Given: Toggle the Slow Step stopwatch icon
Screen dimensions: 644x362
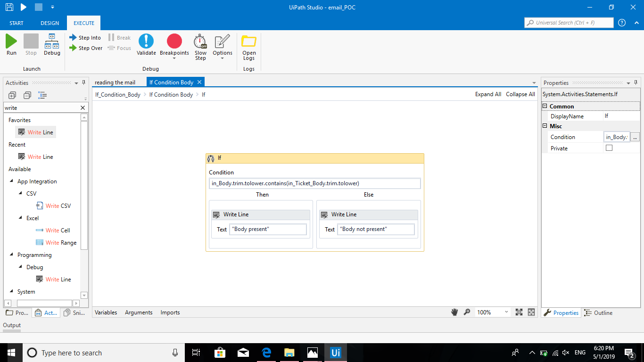Looking at the screenshot, I should point(200,41).
